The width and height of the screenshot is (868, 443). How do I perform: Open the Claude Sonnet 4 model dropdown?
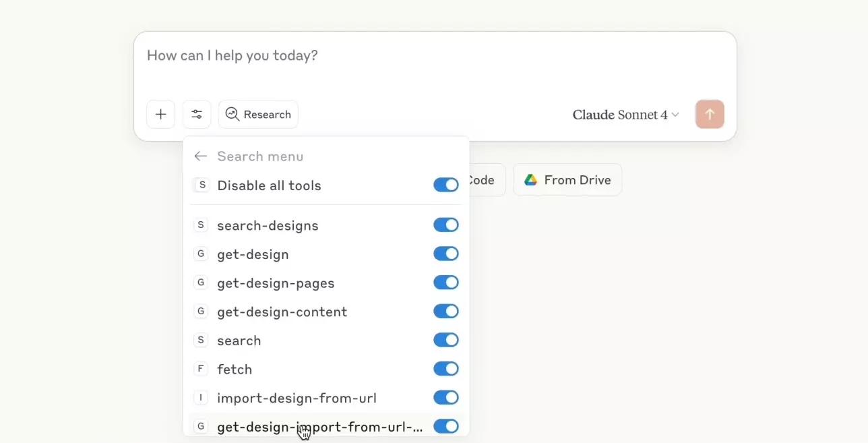click(626, 115)
